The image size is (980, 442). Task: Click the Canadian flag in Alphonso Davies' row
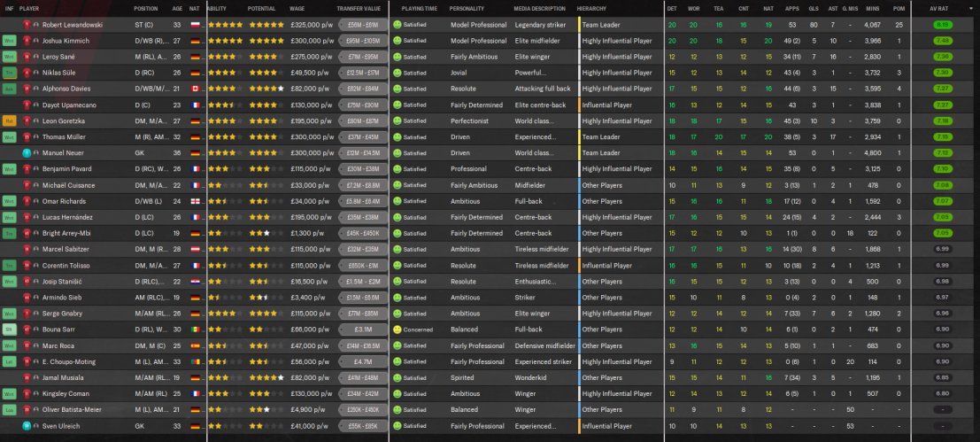click(195, 89)
